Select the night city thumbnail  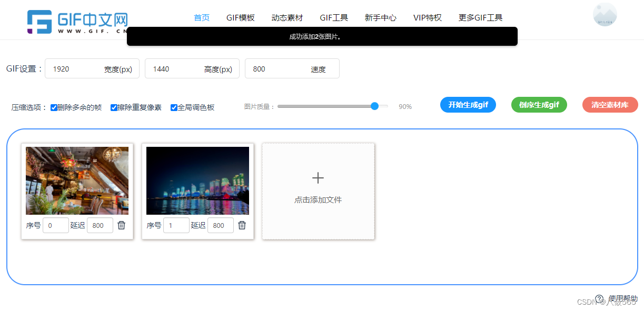point(197,180)
